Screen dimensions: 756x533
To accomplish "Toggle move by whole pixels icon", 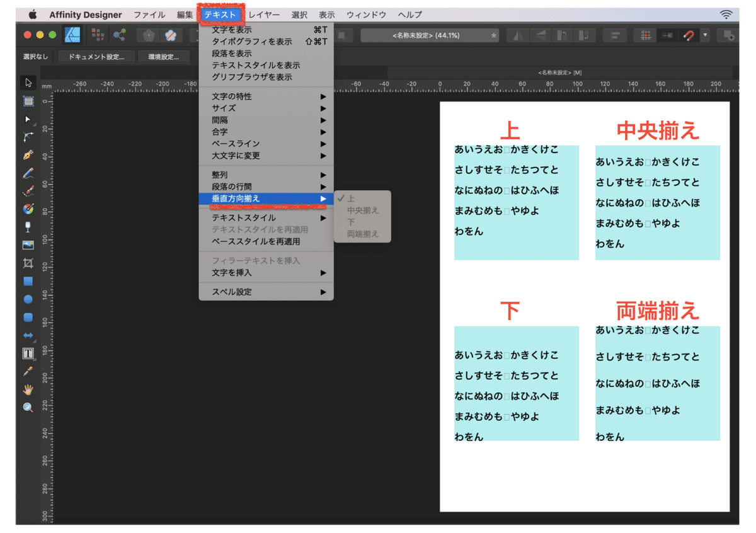I will (x=667, y=36).
